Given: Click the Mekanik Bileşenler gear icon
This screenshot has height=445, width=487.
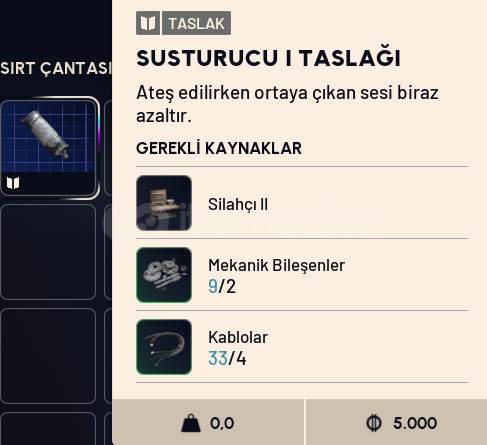Looking at the screenshot, I should click(x=164, y=275).
